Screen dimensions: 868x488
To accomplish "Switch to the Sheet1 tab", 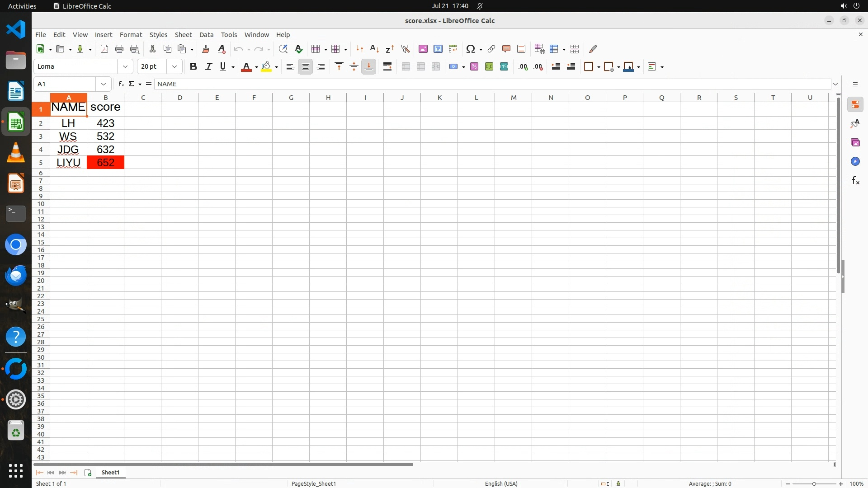I will click(x=110, y=473).
